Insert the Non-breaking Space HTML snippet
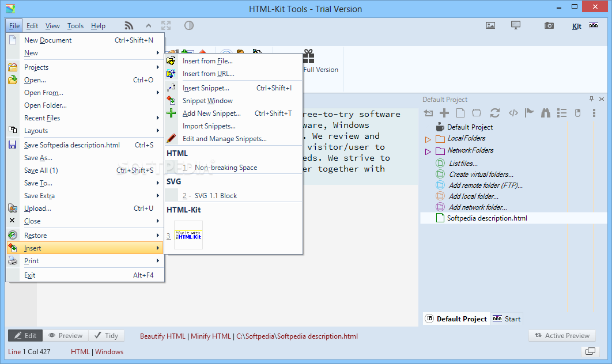 233,168
